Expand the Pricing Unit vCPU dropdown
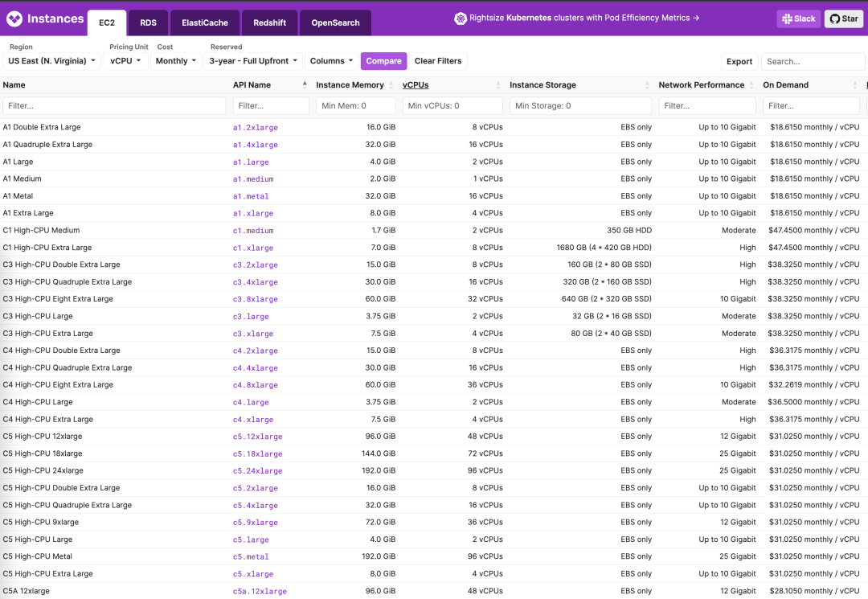Viewport: 868px width, 599px height. coord(126,61)
